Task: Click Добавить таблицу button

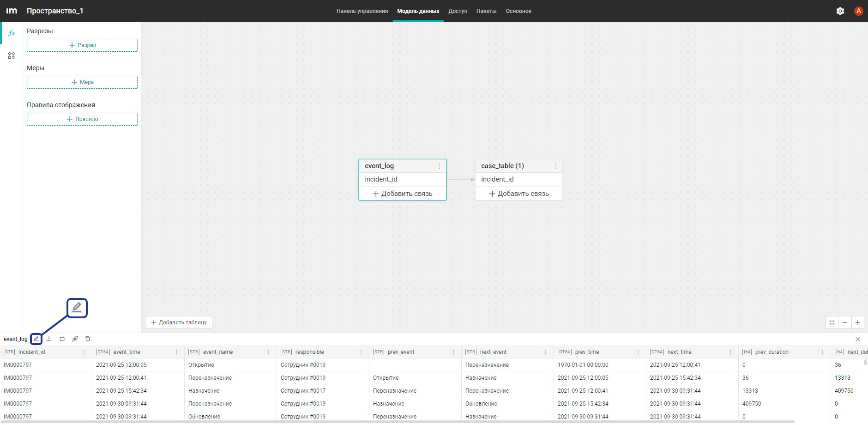Action: pos(179,322)
